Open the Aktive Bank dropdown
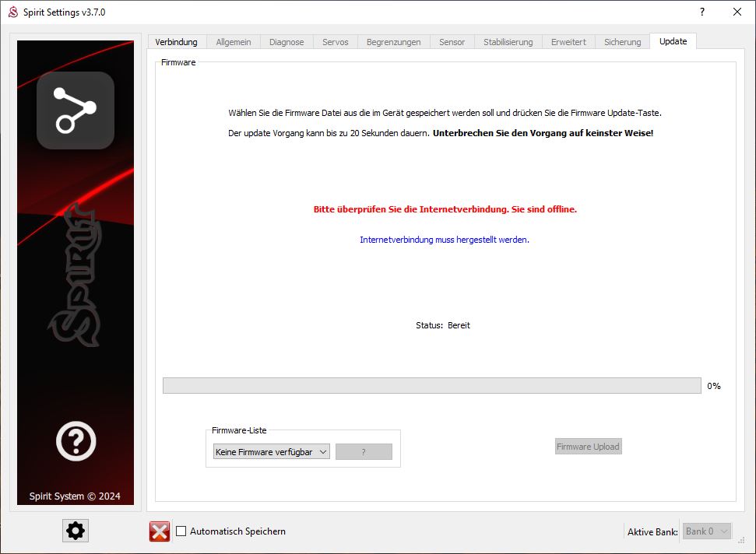756x554 pixels. [x=707, y=531]
